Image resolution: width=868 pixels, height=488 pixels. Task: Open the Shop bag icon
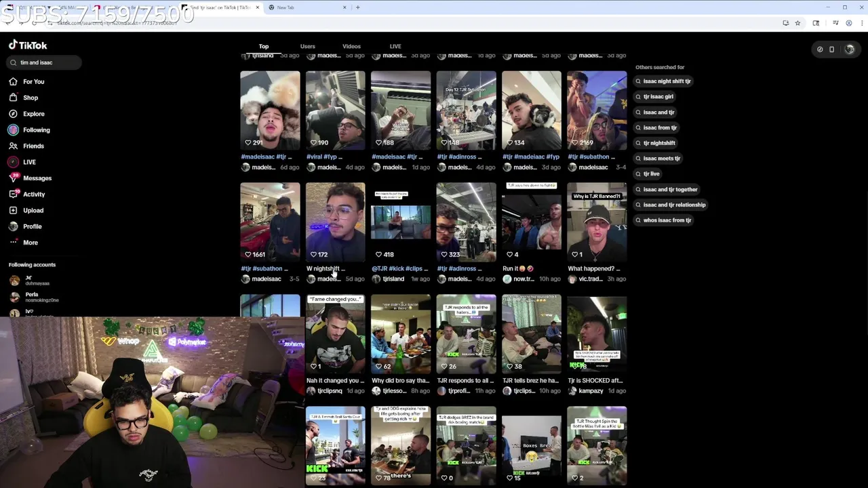point(13,98)
